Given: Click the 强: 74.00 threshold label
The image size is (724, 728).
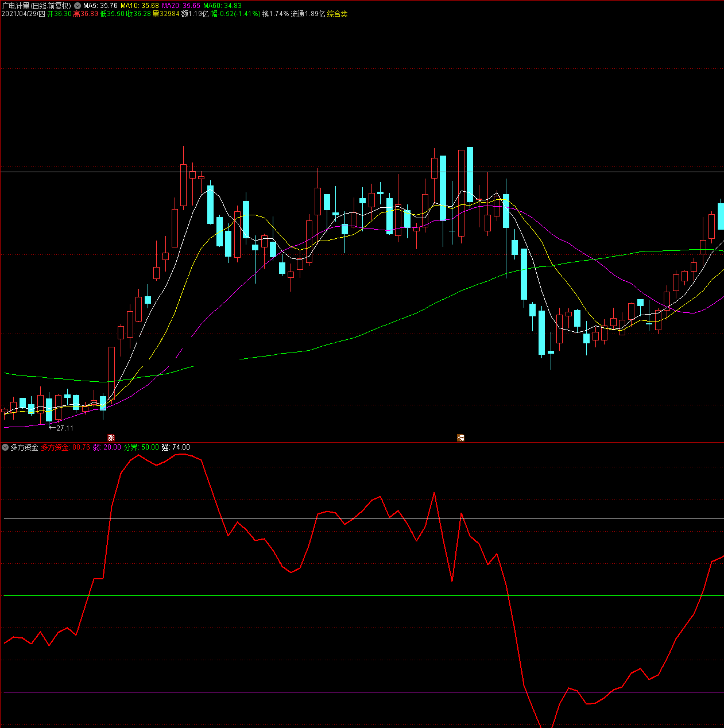Looking at the screenshot, I should click(x=176, y=447).
